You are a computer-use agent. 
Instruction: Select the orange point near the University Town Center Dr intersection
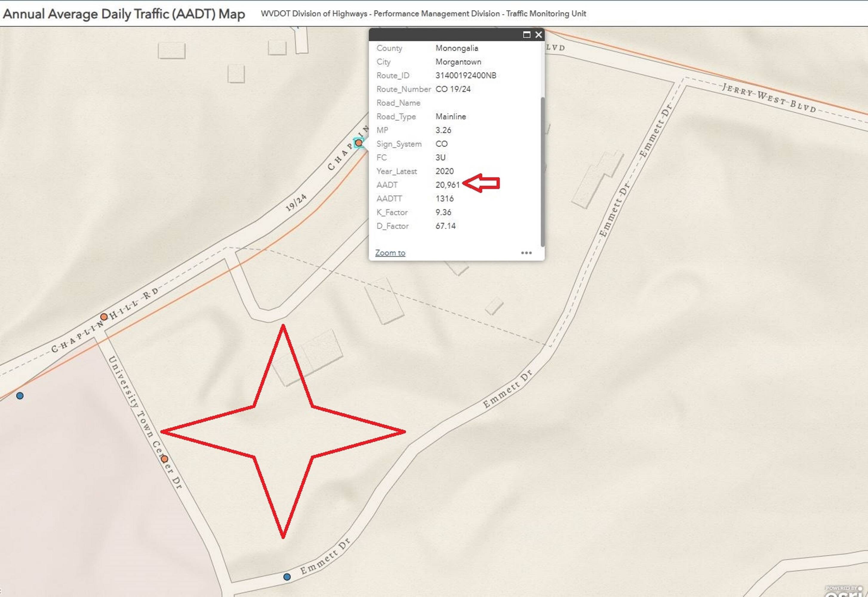(x=104, y=317)
